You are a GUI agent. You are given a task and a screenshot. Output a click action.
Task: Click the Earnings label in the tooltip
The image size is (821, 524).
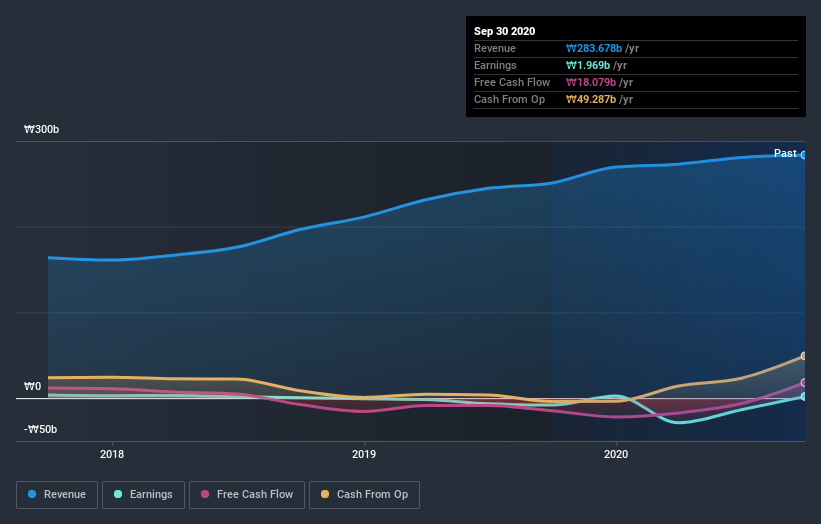pos(495,65)
